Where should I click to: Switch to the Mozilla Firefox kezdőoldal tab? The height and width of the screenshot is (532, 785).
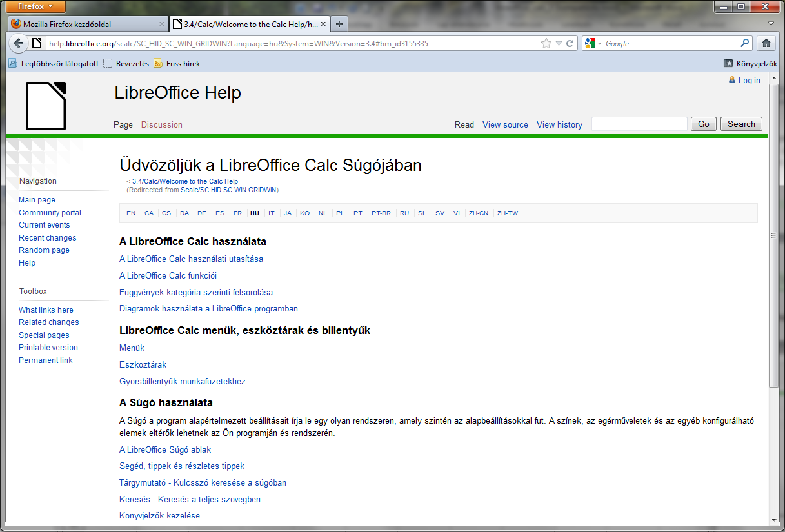point(88,24)
